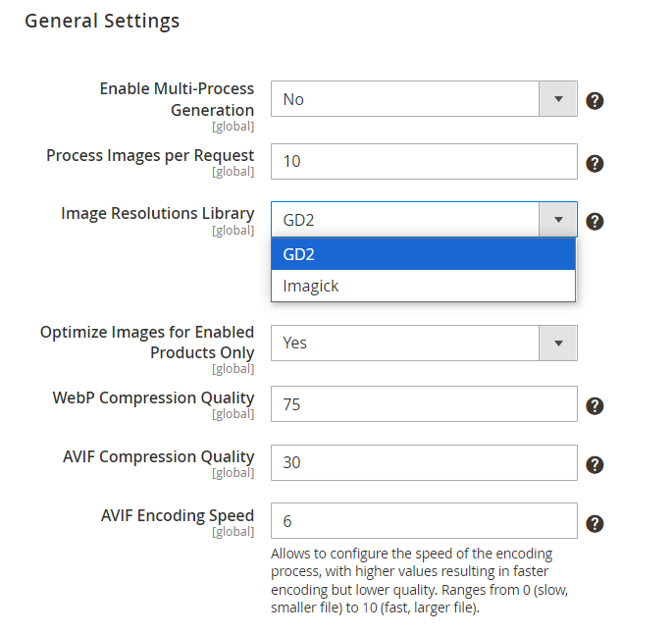Click the Yes value in Optimize Images select

click(295, 343)
